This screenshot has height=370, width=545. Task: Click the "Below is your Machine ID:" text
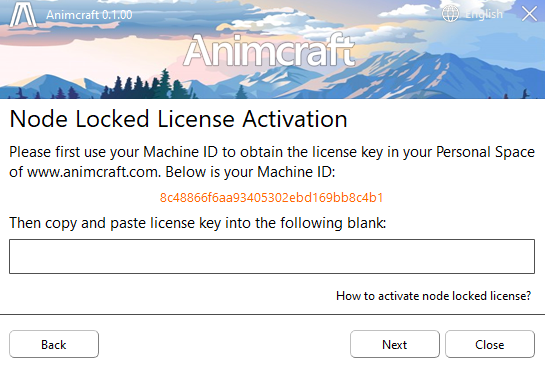[x=250, y=172]
